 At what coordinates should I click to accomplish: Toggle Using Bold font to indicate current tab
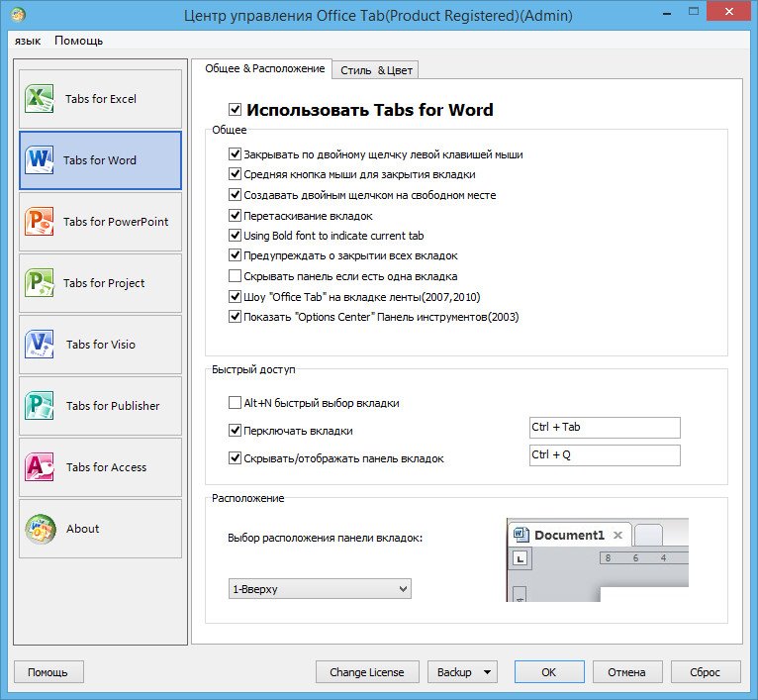(x=235, y=236)
